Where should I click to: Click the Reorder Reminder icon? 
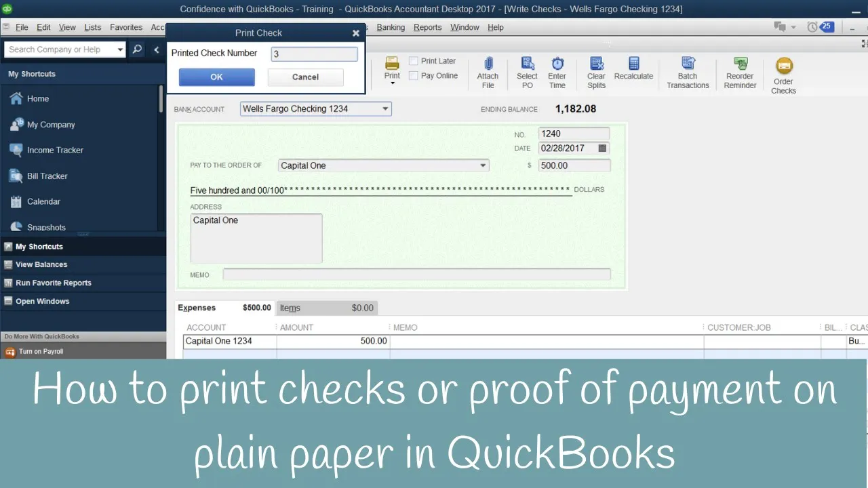[x=740, y=63]
